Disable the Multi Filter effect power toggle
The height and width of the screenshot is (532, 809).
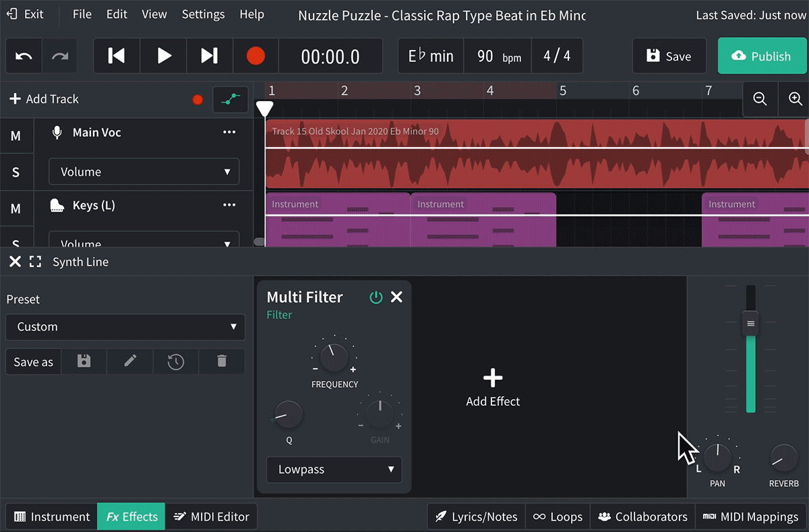(376, 297)
